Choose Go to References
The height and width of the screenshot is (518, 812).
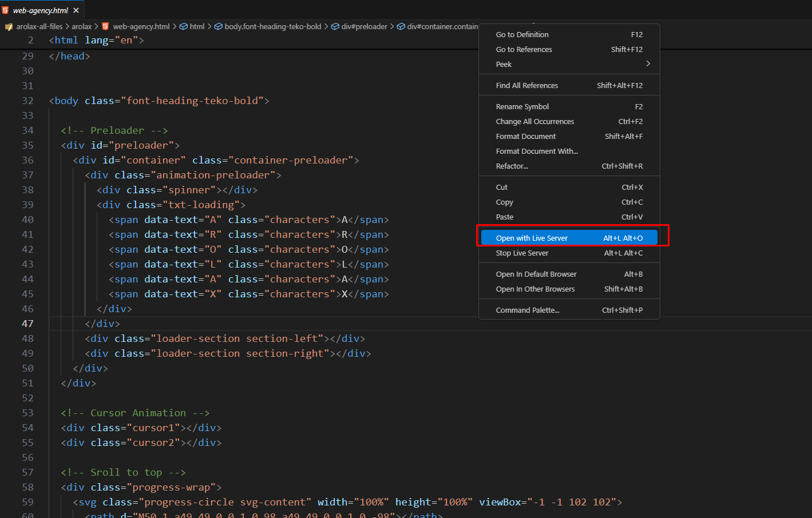click(569, 49)
